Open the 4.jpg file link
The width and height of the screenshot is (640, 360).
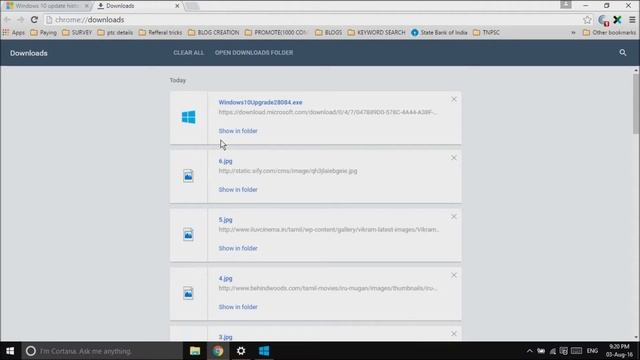click(x=225, y=278)
